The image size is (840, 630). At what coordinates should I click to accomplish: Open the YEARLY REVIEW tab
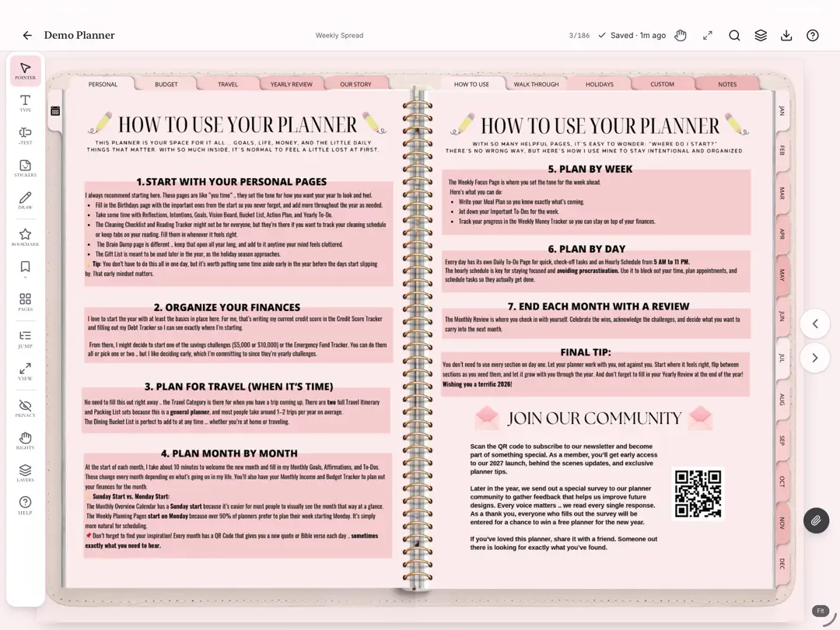[292, 84]
